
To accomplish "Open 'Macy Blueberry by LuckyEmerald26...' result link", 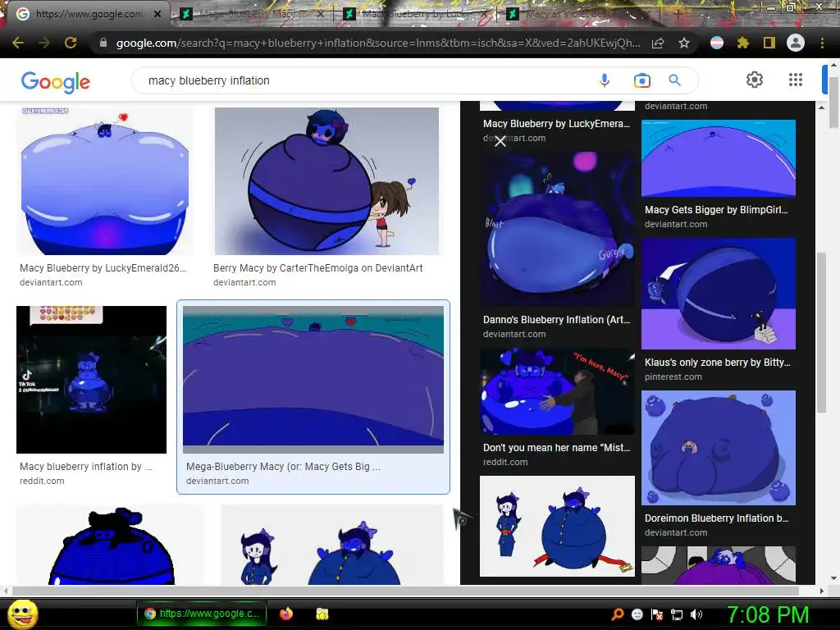I will [x=103, y=268].
